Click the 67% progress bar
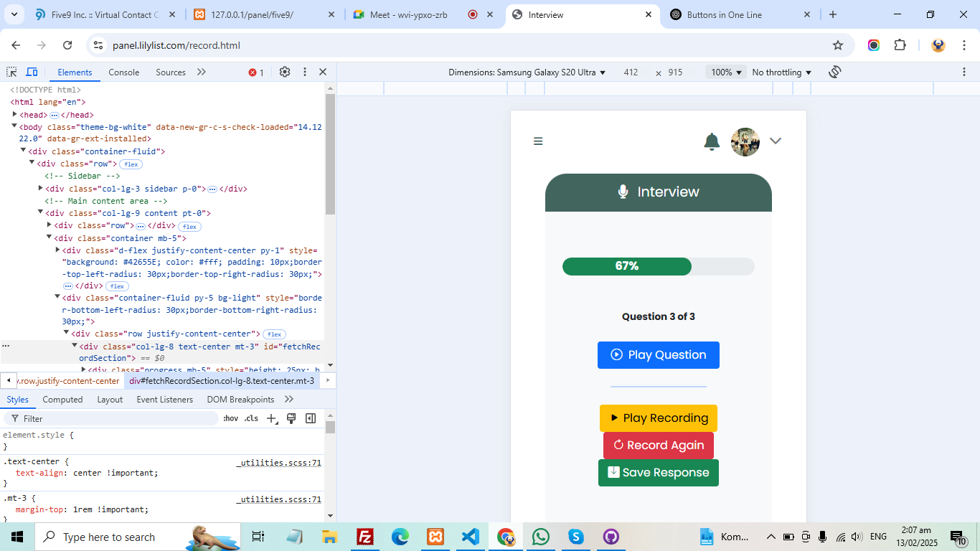The image size is (980, 551). pyautogui.click(x=658, y=266)
